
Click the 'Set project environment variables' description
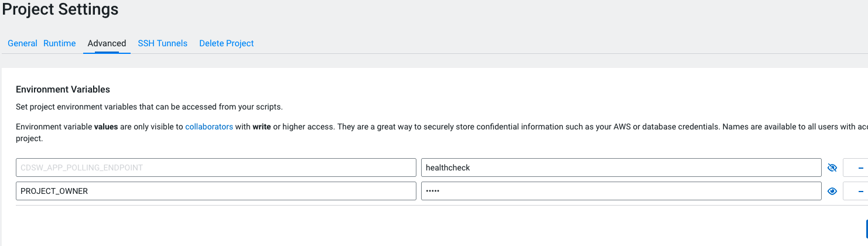tap(149, 107)
